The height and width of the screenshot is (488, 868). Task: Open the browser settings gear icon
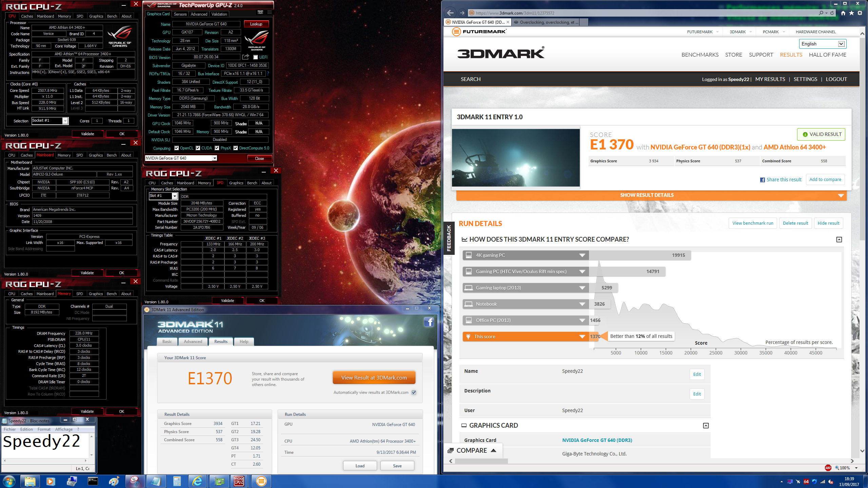[x=860, y=13]
